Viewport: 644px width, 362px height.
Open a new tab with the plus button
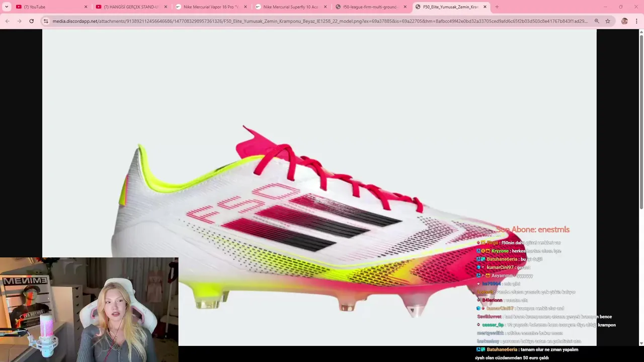pyautogui.click(x=497, y=7)
